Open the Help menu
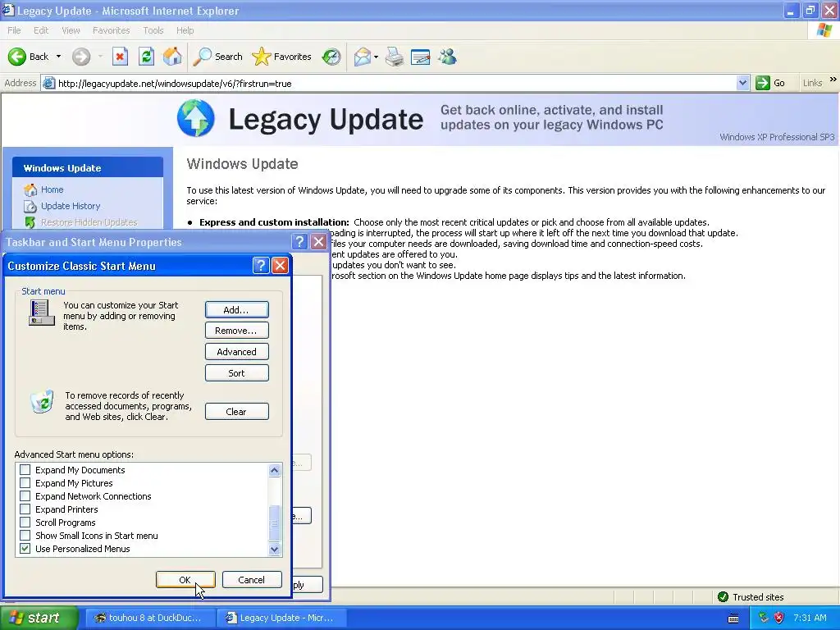 [x=185, y=30]
